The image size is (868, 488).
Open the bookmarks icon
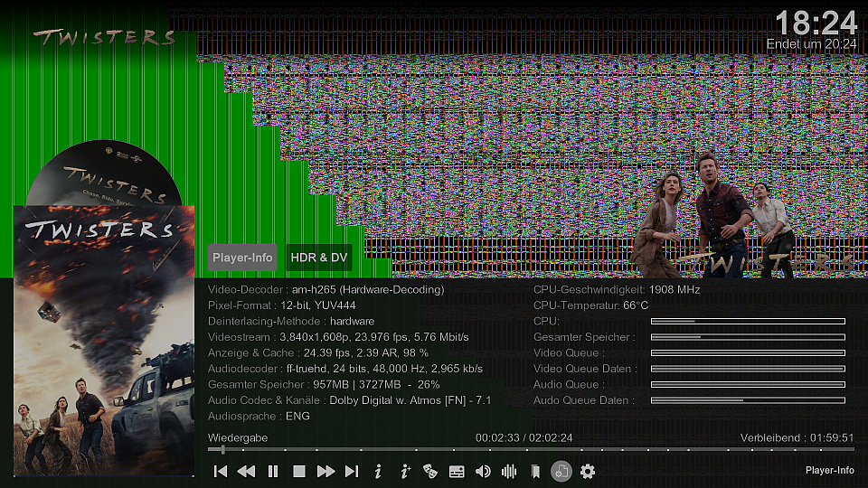click(535, 472)
